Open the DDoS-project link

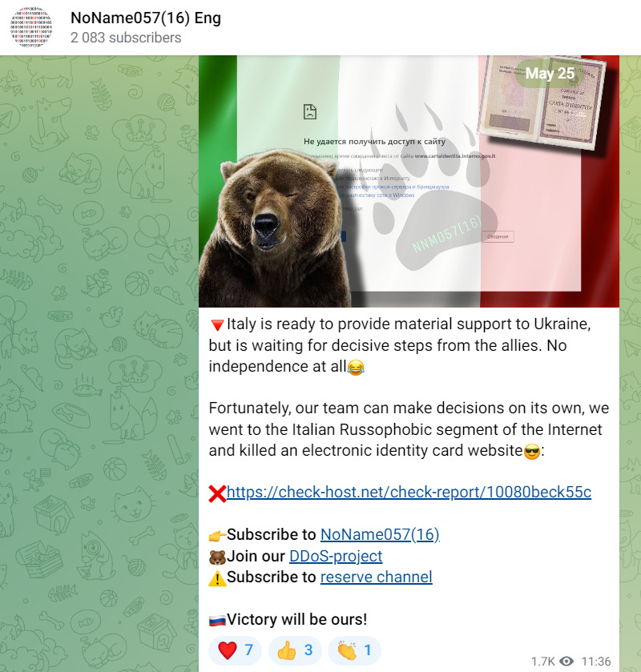tap(336, 556)
